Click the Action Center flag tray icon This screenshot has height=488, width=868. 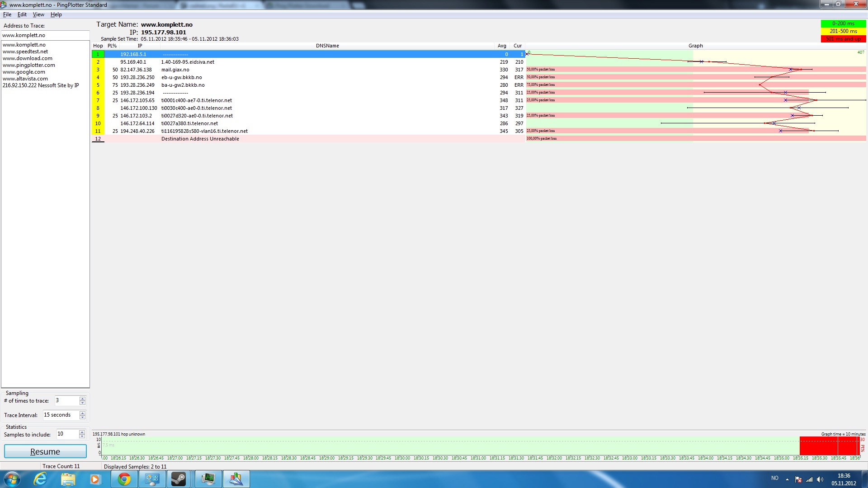pyautogui.click(x=798, y=479)
